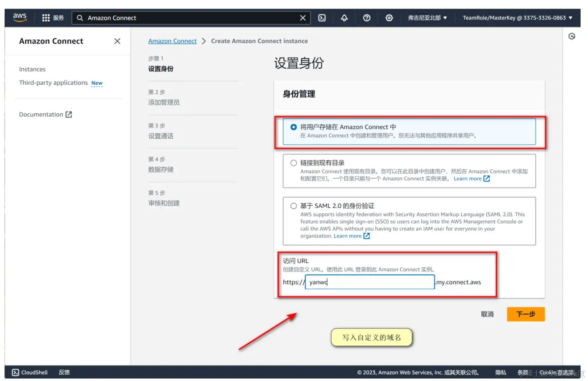Click the hexagon info panel icon at right

(572, 36)
